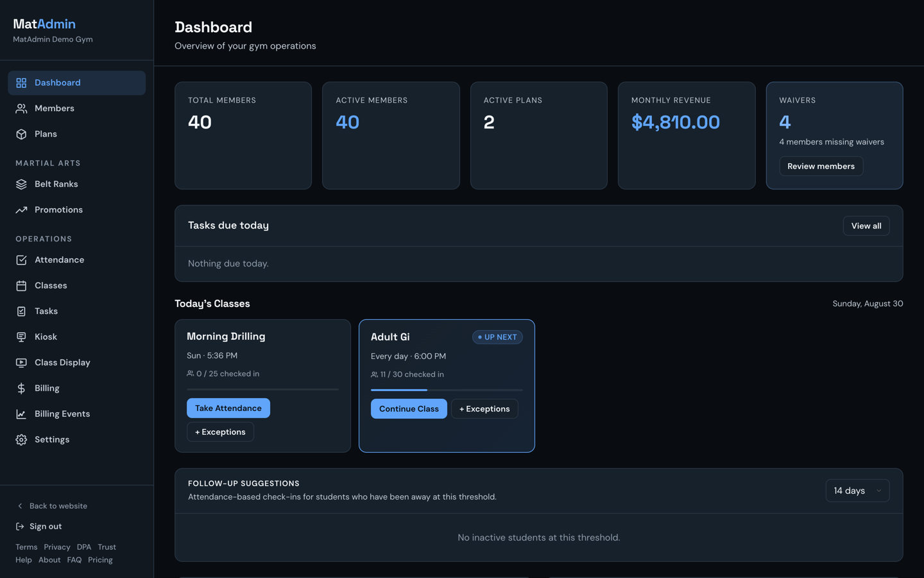The image size is (924, 578).
Task: Click the Classes calendar icon
Action: coord(21,286)
